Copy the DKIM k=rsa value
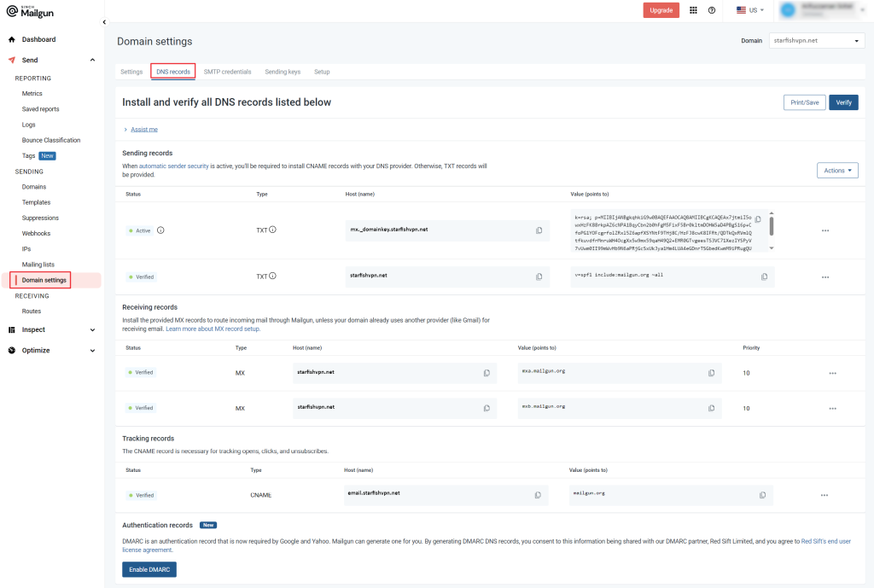The height and width of the screenshot is (588, 874). click(x=758, y=219)
